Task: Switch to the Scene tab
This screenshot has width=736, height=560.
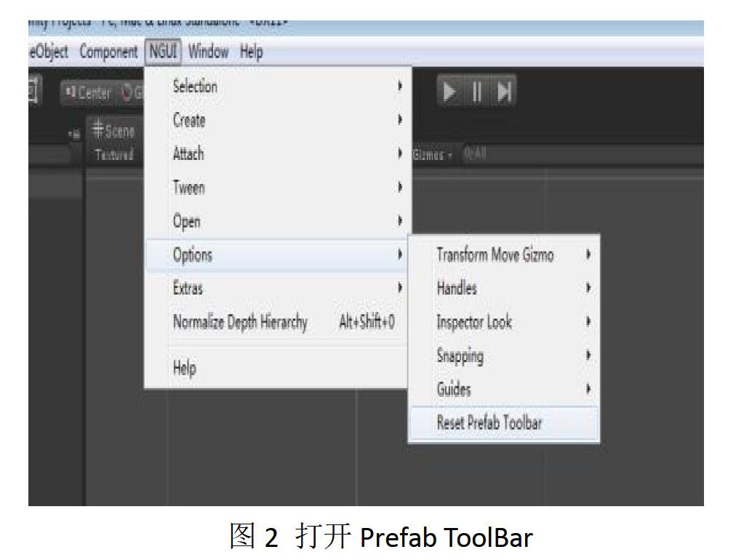Action: click(114, 130)
